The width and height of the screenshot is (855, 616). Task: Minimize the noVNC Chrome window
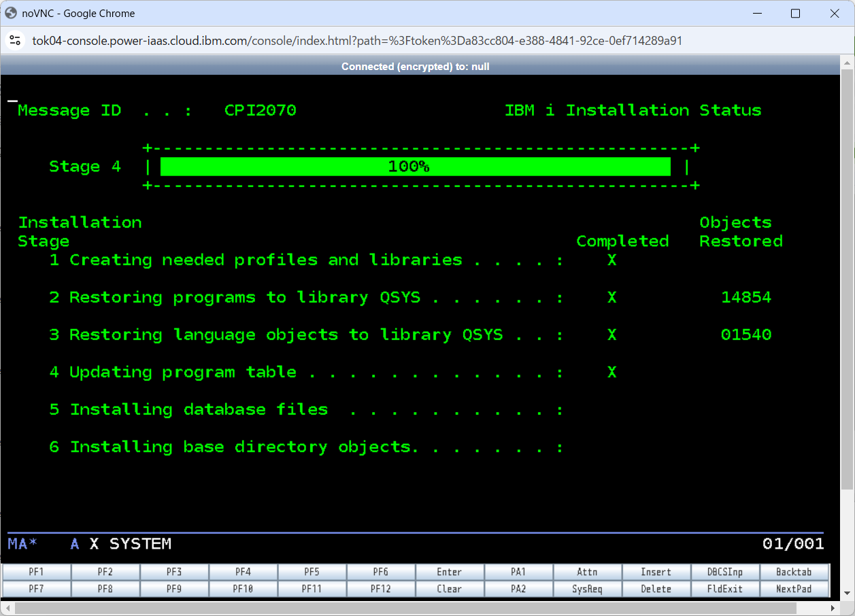(756, 13)
